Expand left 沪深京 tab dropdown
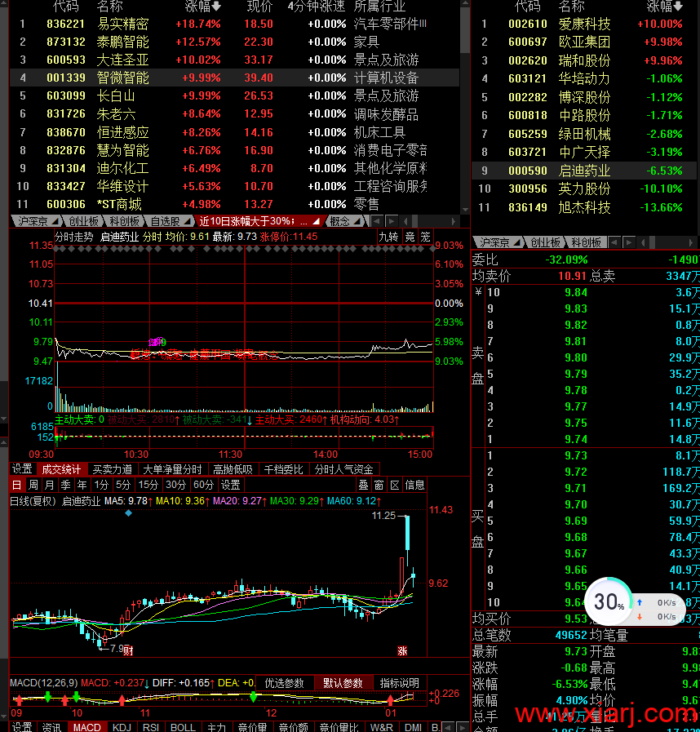 pyautogui.click(x=55, y=220)
